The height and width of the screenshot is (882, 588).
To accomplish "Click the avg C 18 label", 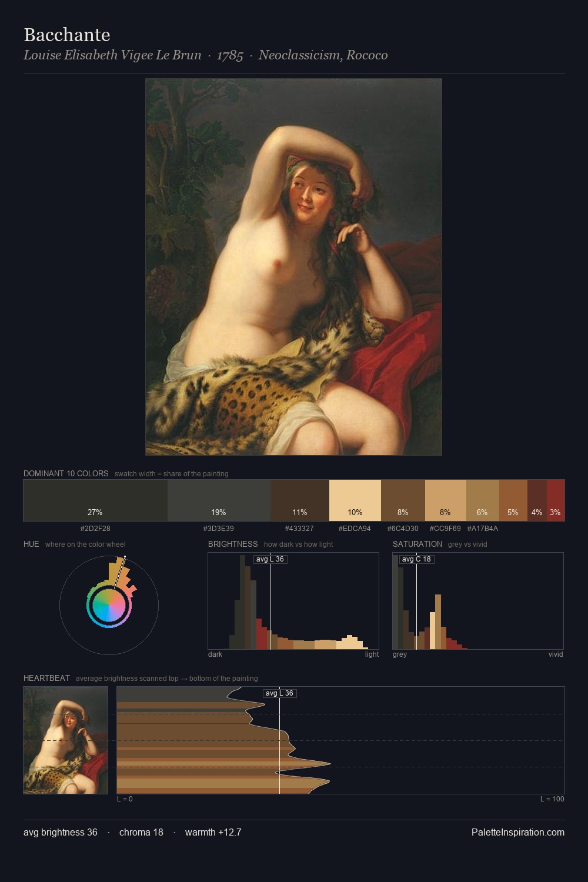I will pyautogui.click(x=416, y=559).
